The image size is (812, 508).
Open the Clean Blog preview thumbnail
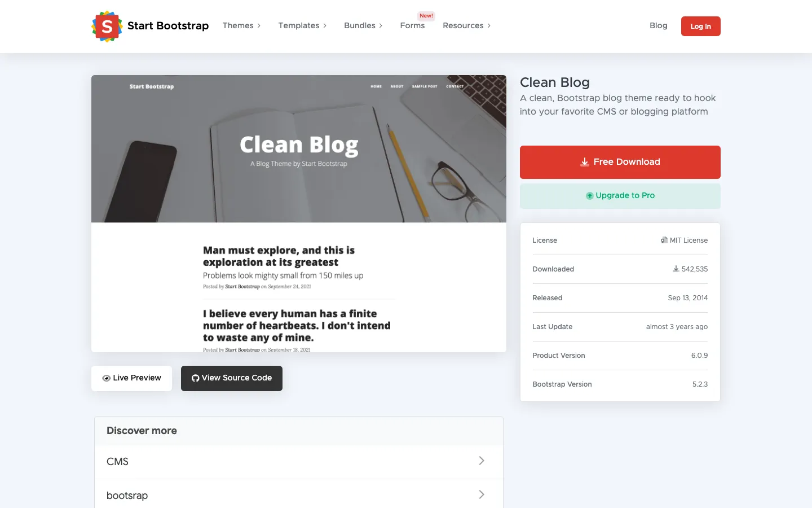tap(299, 214)
